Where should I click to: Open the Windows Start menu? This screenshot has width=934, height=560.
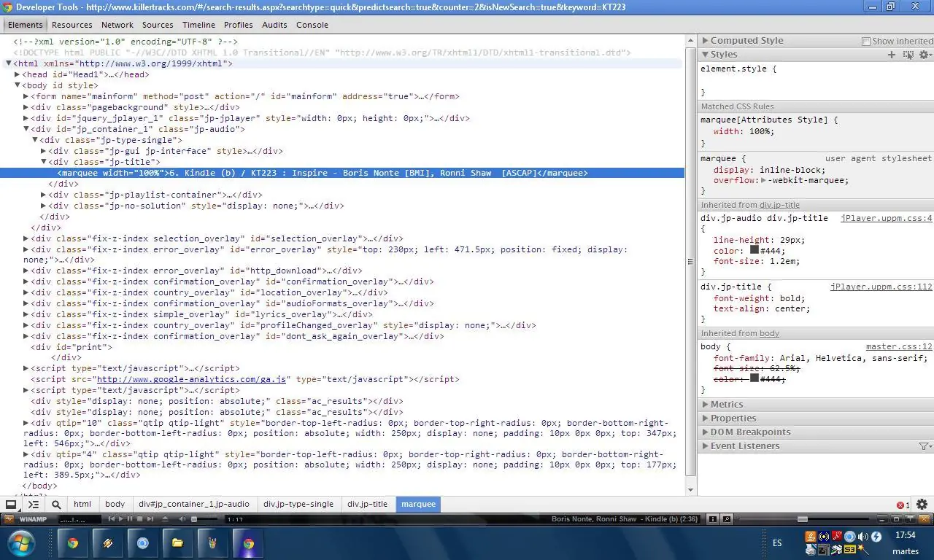(x=20, y=543)
